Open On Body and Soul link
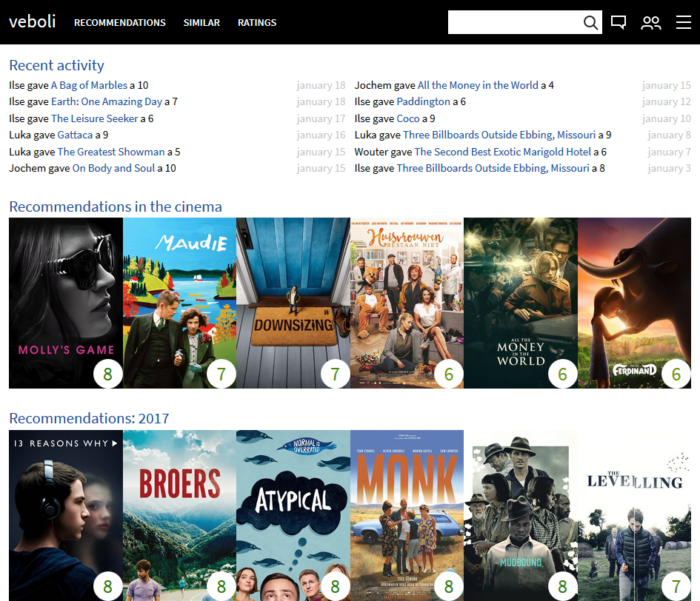 coord(114,169)
